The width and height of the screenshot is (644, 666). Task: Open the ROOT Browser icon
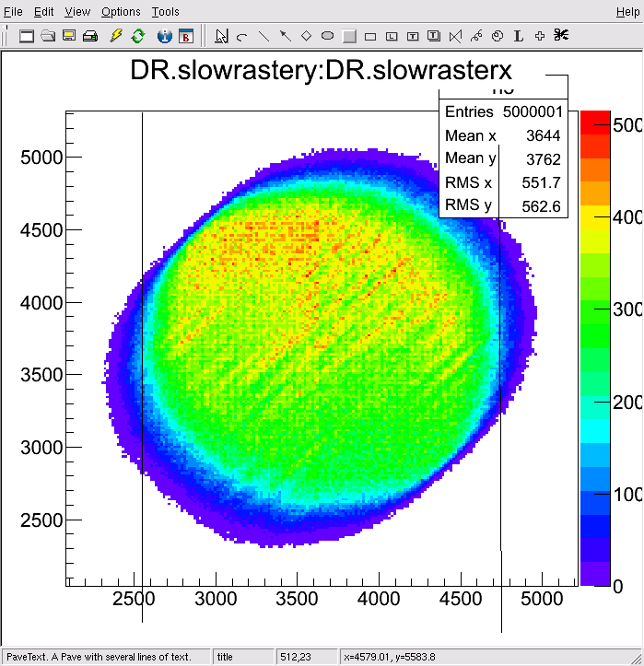click(185, 36)
